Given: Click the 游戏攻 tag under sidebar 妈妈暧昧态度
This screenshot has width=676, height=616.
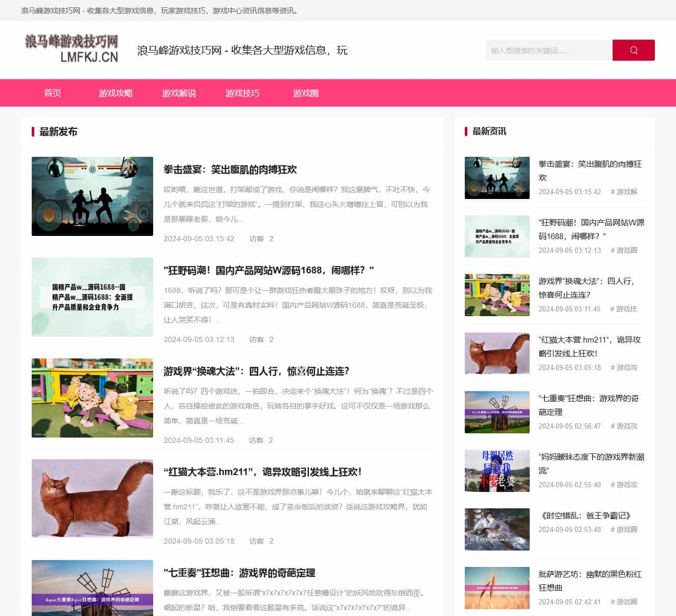Looking at the screenshot, I should pos(624,485).
